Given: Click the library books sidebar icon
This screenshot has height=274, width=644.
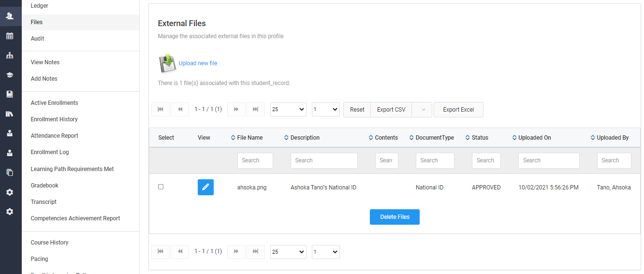Looking at the screenshot, I should [x=10, y=114].
